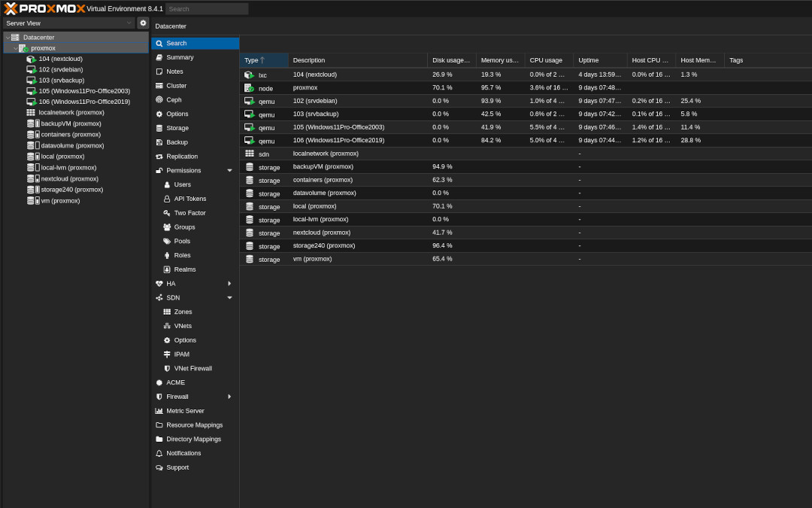This screenshot has width=812, height=508.
Task: Sort by the Description column header
Action: 358,60
